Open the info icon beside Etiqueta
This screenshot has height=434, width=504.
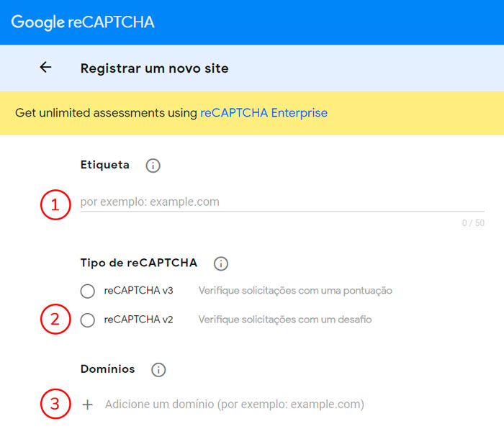153,166
